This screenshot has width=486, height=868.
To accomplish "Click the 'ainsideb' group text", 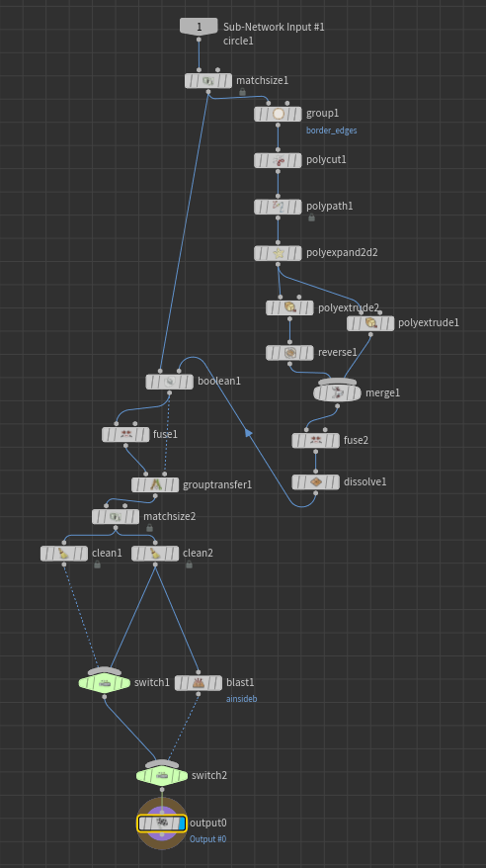I will [242, 699].
